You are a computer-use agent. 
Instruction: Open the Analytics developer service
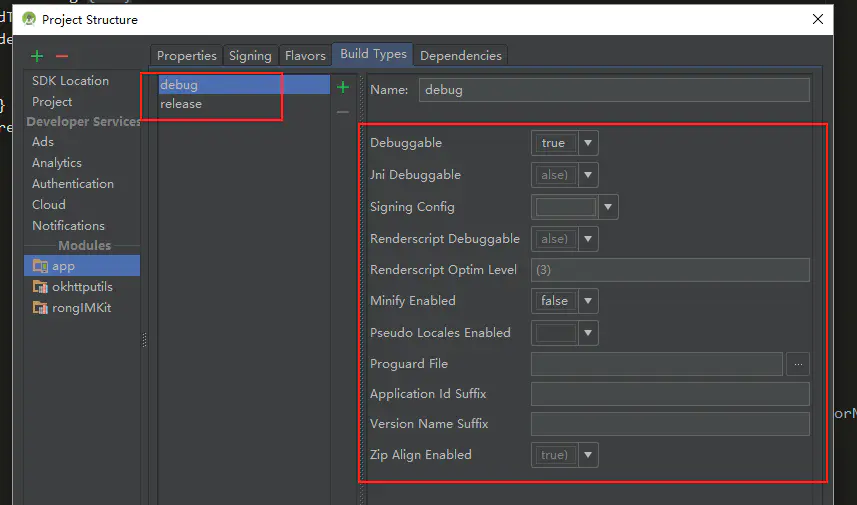coord(57,163)
